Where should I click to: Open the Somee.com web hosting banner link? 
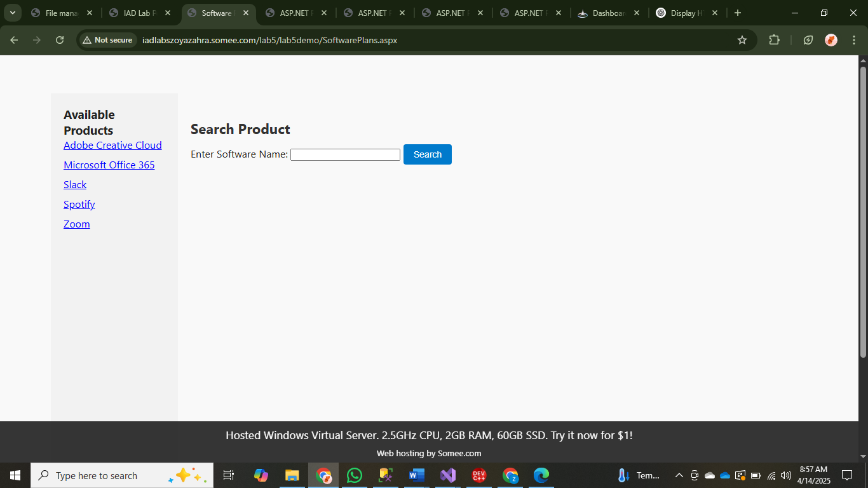429,453
